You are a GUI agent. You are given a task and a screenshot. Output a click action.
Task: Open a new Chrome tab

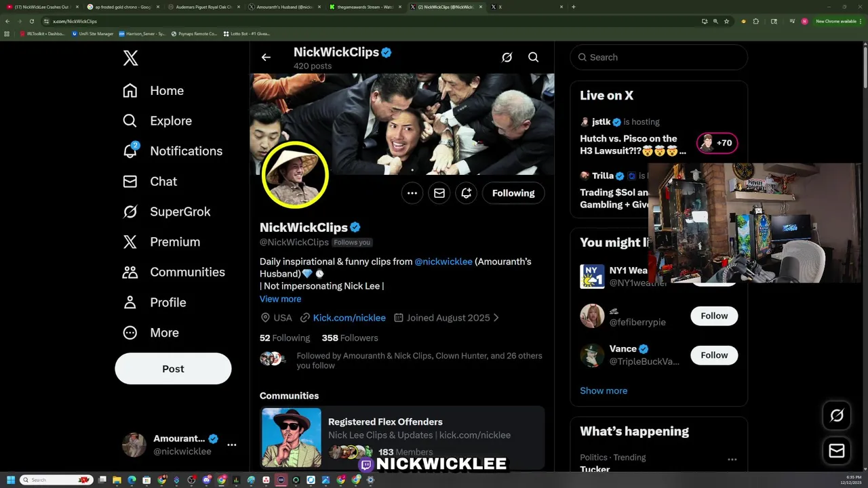[x=573, y=7]
